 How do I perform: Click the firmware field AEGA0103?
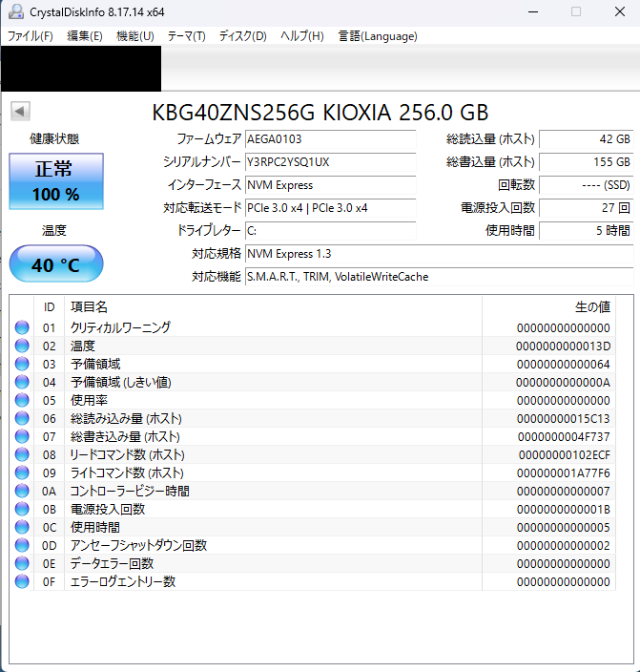coord(330,139)
